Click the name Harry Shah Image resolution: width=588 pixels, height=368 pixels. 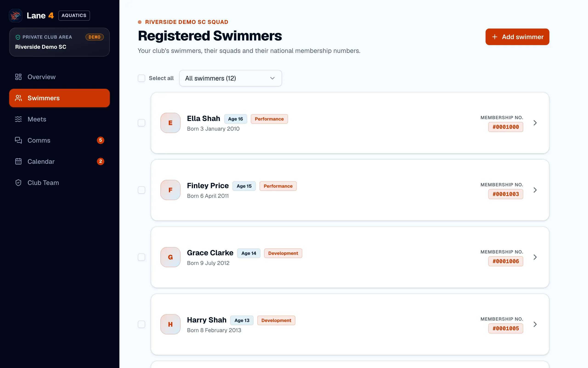pos(206,320)
